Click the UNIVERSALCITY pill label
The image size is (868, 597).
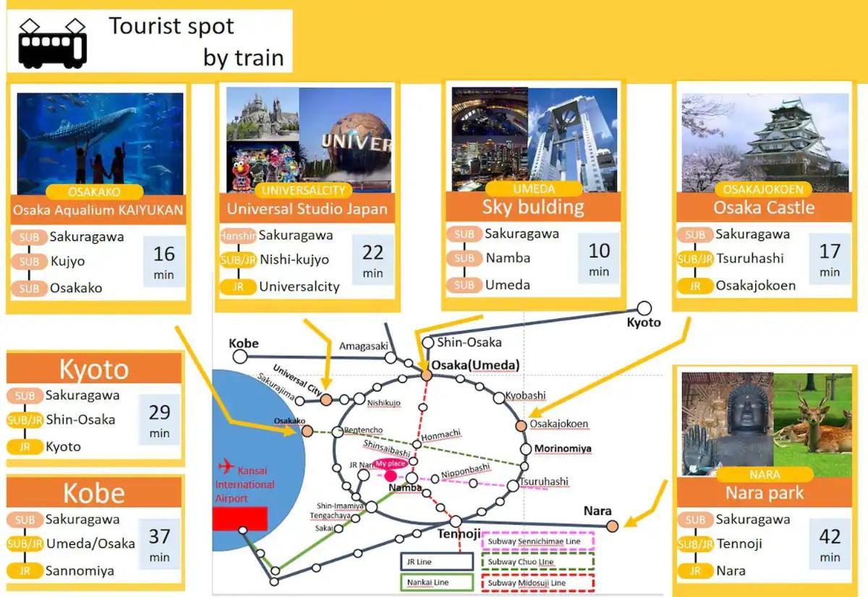(x=305, y=191)
